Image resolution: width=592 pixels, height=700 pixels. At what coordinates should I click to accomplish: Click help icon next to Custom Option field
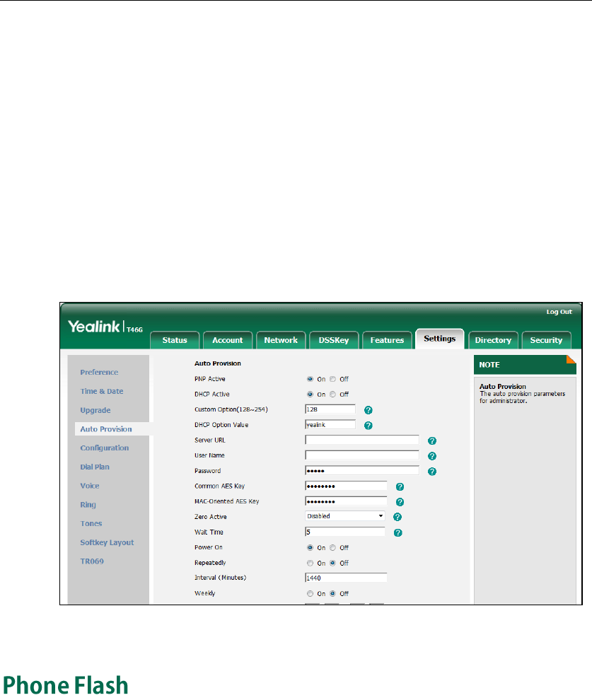pos(368,410)
